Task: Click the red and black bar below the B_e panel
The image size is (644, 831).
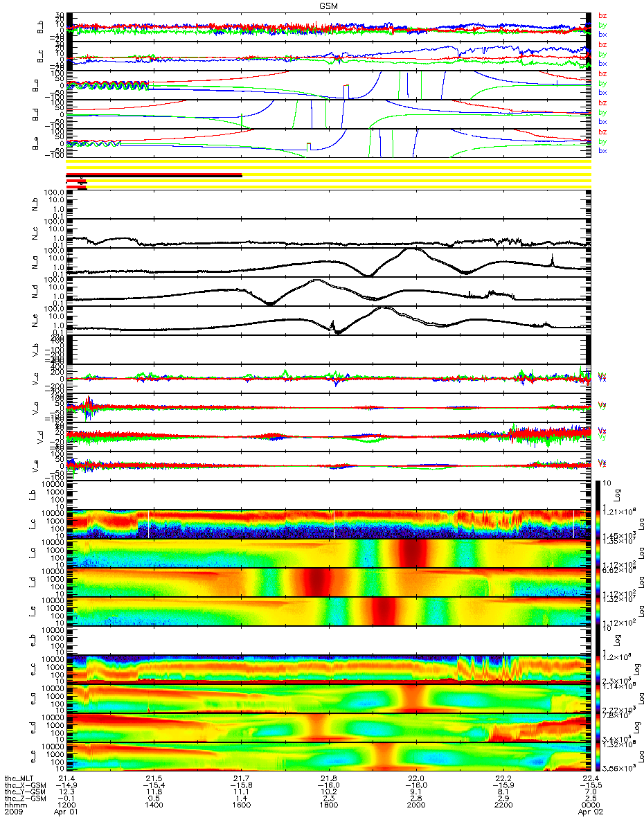Action: click(154, 175)
